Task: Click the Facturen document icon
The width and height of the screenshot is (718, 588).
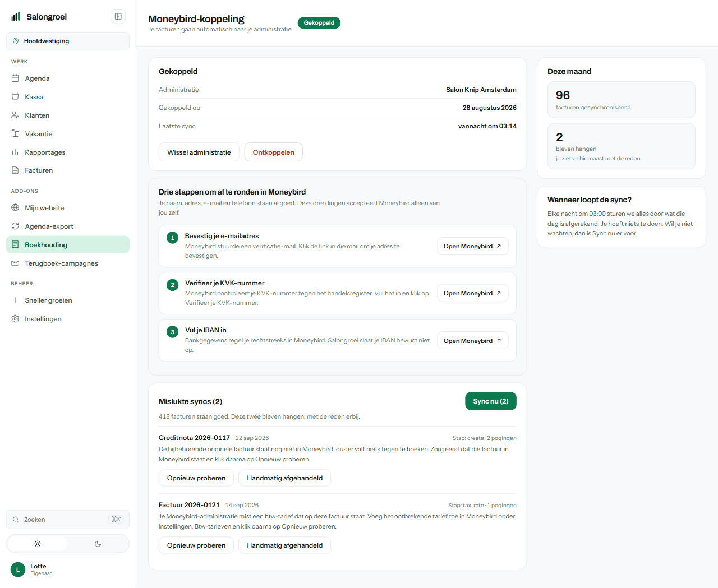Action: click(15, 170)
